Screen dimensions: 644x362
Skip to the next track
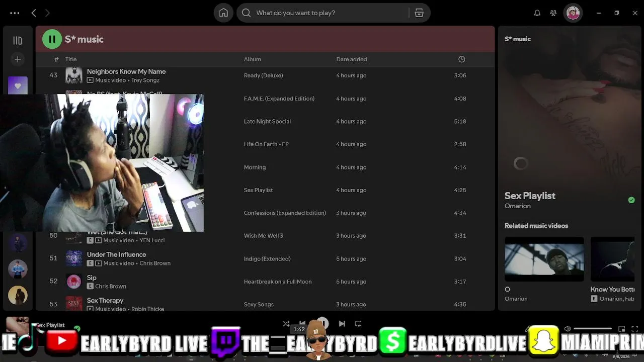click(x=342, y=324)
